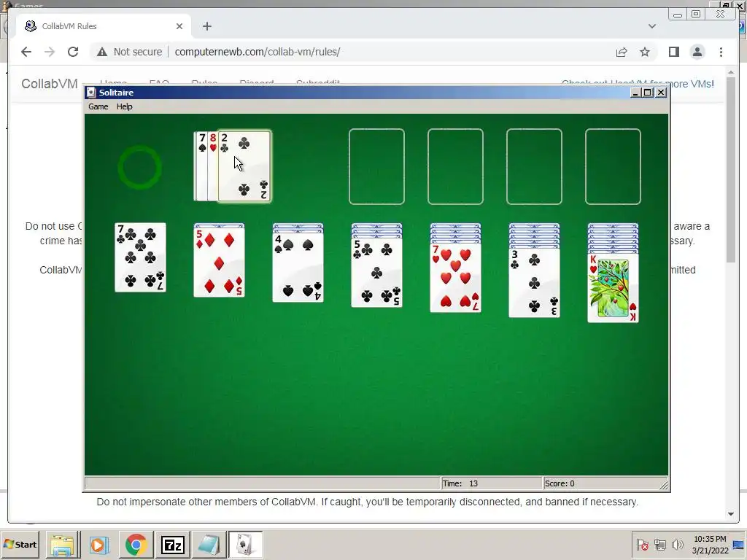Click the browser page vertical scrollbar
This screenshot has width=747, height=560.
731,169
